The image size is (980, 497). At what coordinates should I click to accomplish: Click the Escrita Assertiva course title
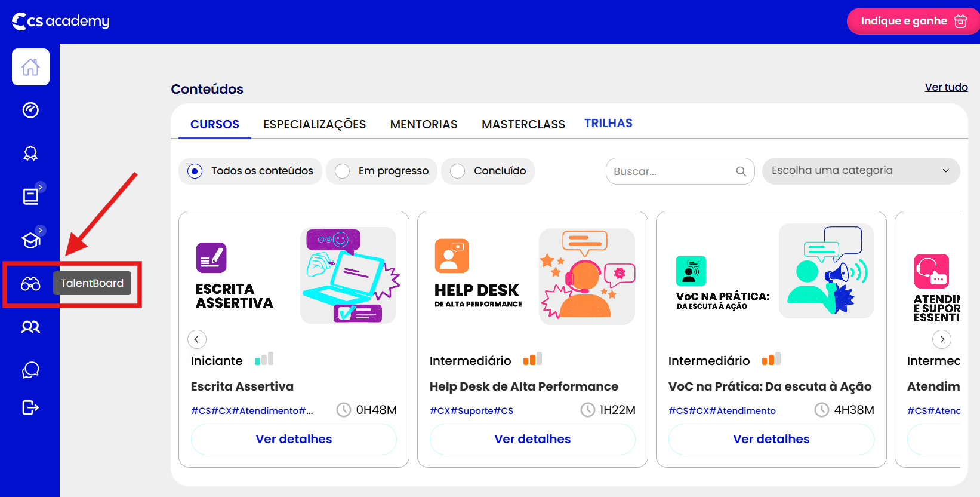click(242, 386)
